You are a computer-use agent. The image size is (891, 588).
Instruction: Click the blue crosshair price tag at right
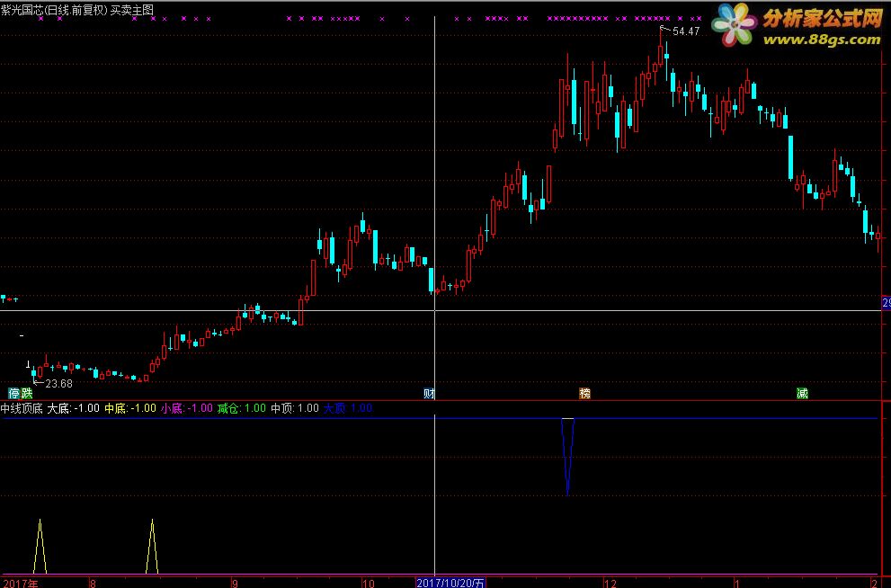(x=886, y=303)
